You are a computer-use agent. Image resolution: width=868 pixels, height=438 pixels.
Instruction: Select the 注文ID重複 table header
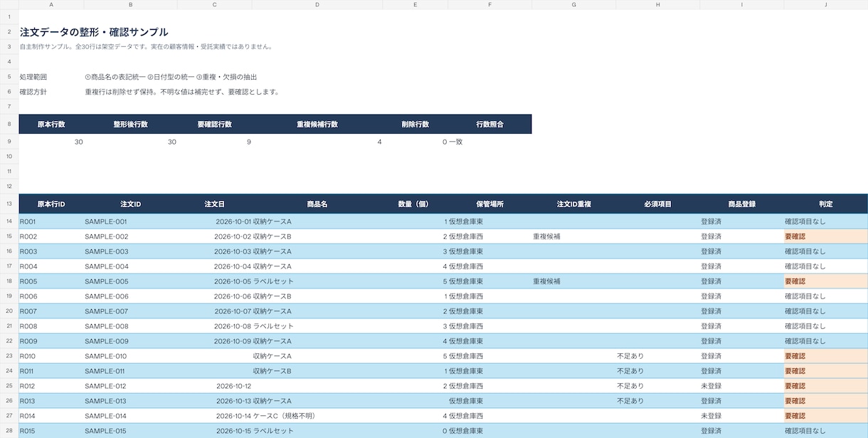point(574,204)
